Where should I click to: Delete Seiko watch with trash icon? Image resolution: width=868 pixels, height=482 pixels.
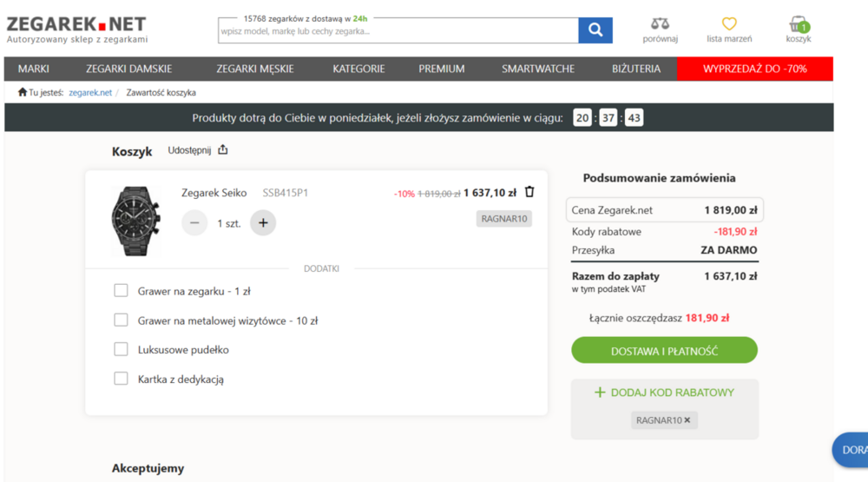(529, 192)
